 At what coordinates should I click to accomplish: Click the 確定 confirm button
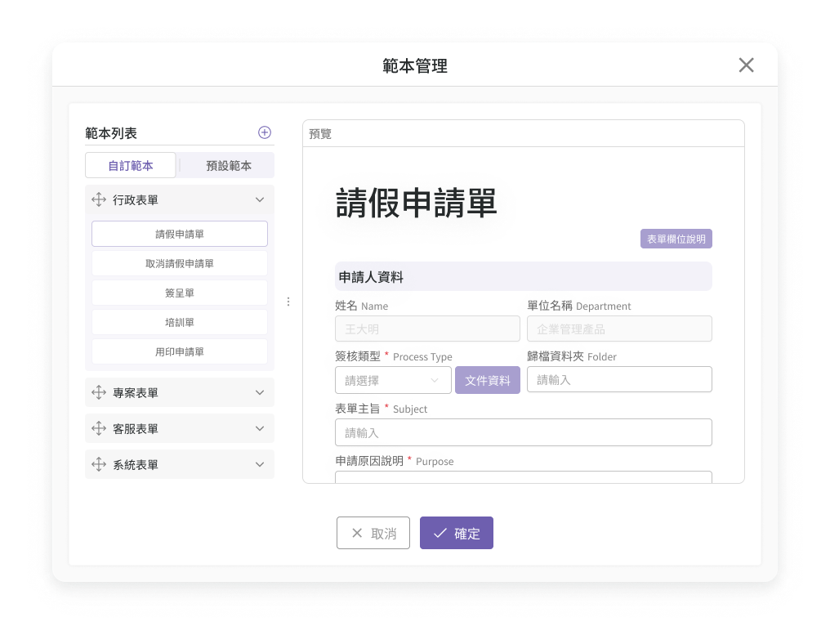457,533
